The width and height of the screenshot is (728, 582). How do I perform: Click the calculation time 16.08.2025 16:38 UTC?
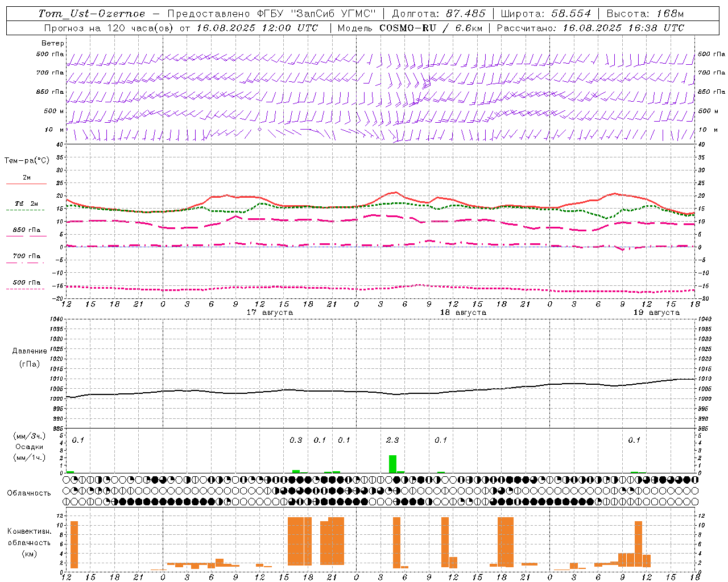623,28
